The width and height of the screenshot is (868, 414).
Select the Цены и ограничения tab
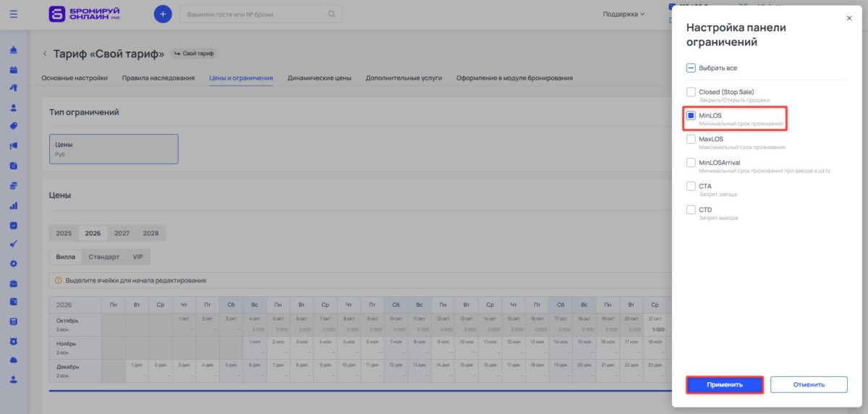point(241,77)
